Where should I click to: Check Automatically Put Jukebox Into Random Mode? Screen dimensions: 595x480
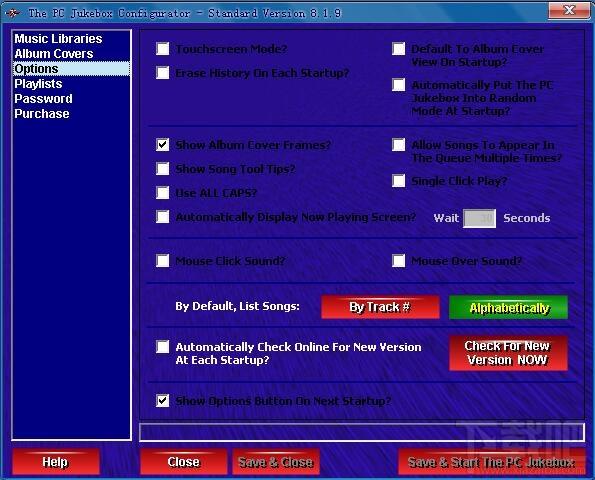pos(399,85)
